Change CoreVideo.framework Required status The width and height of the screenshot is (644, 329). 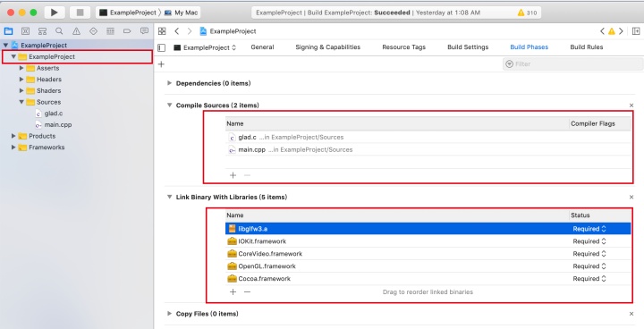[589, 253]
